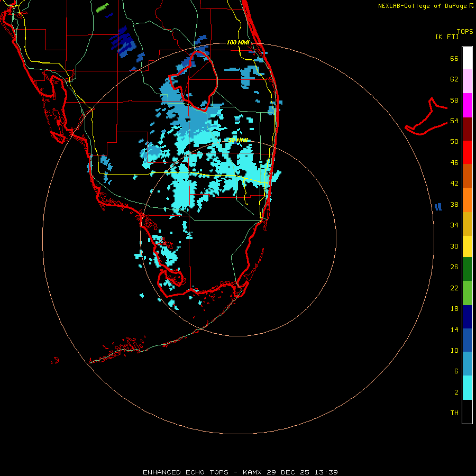Click the 50 NMI range ring label
Screen dimensions: 476x476
238,140
